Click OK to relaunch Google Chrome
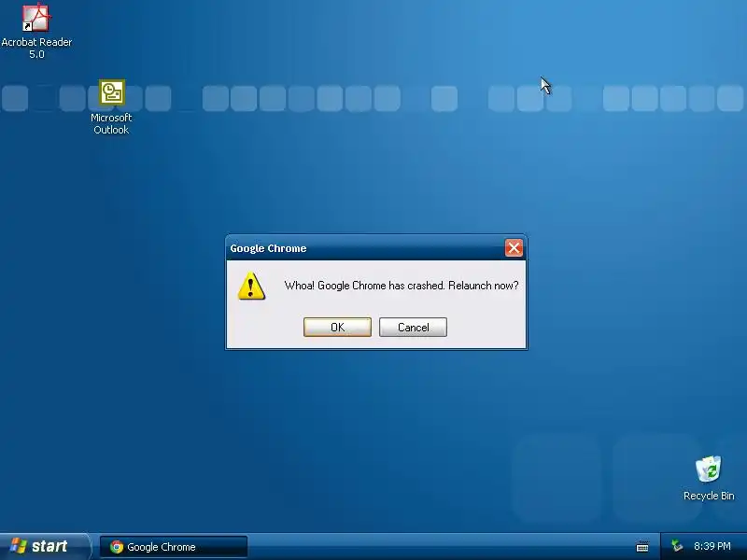The image size is (747, 560). (337, 328)
